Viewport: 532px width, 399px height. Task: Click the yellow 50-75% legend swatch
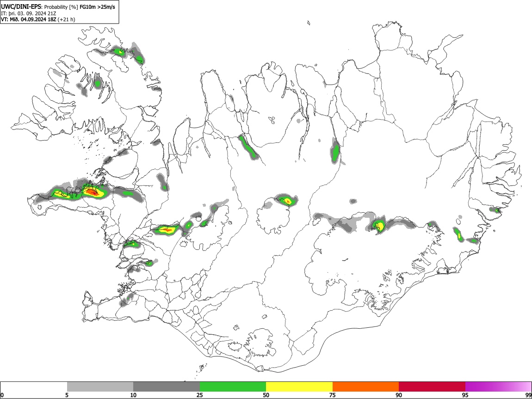tap(299, 387)
